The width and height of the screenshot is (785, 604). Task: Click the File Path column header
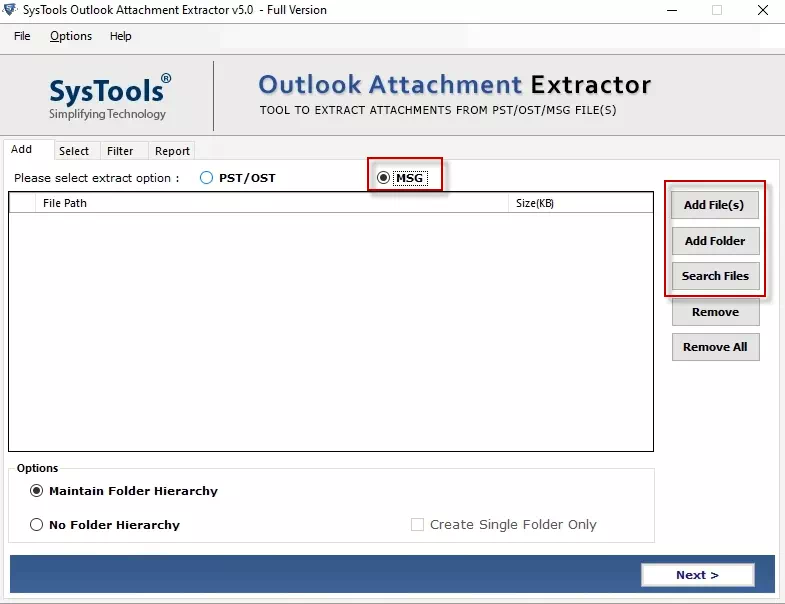(272, 203)
